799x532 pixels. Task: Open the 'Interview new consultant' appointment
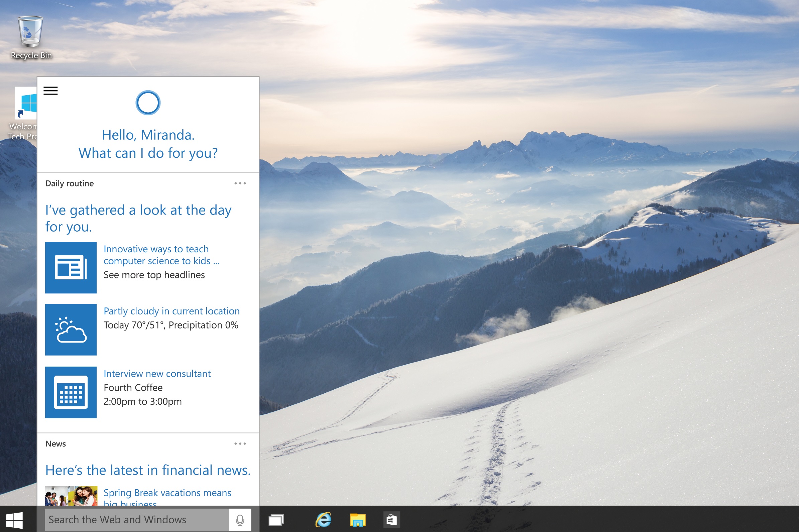click(157, 374)
